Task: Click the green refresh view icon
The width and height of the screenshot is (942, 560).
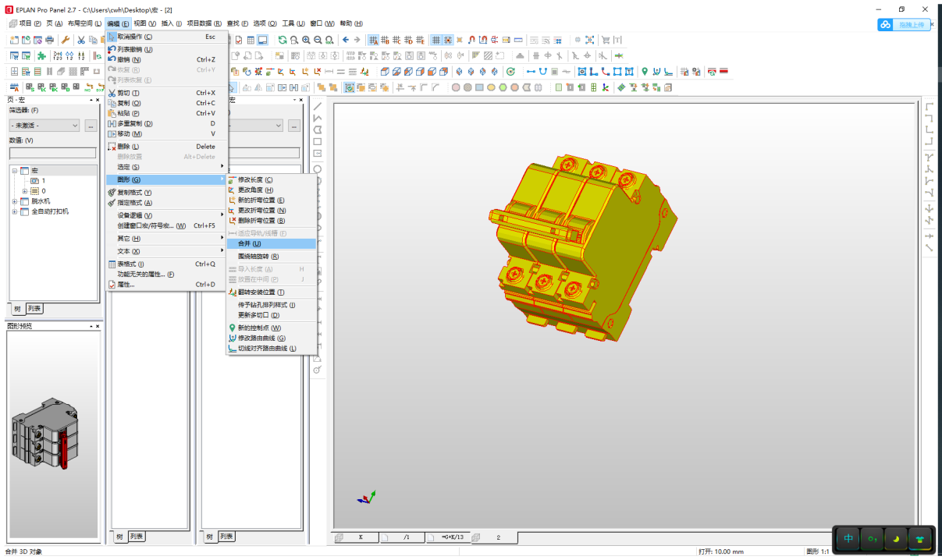Action: 283,40
